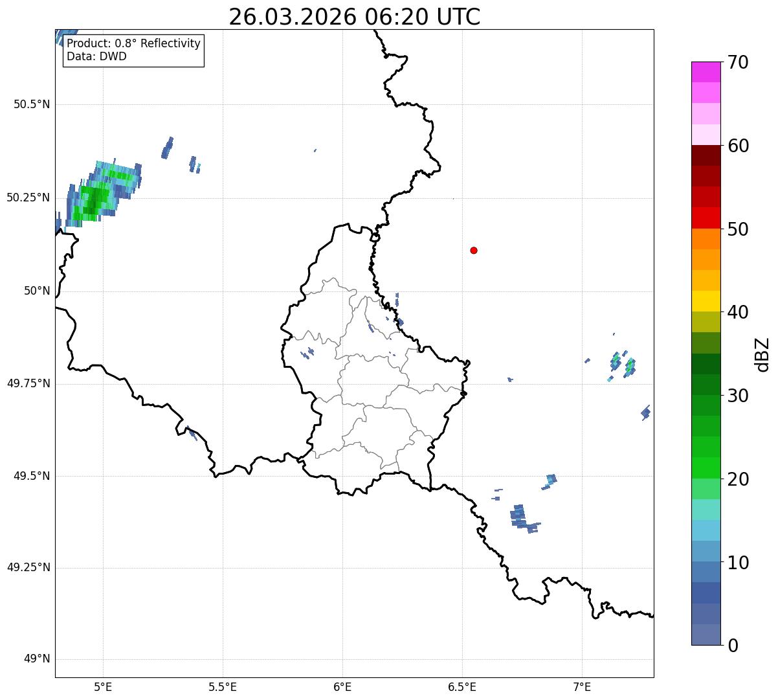Image resolution: width=778 pixels, height=700 pixels.
Task: Click the colorbar '30' tick label
Action: [738, 396]
